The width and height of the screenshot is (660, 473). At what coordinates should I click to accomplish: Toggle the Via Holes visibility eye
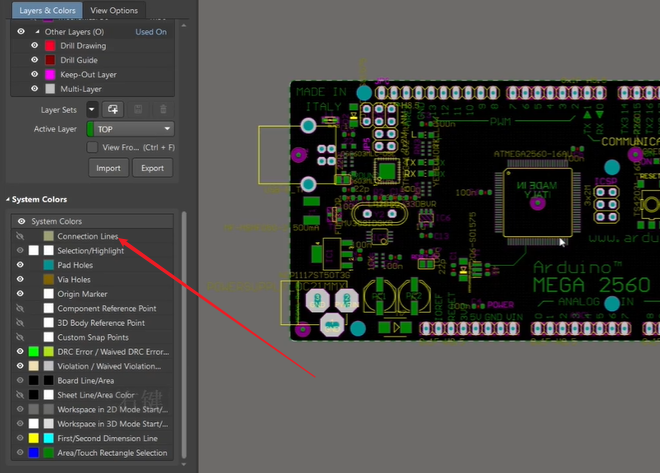(x=20, y=279)
